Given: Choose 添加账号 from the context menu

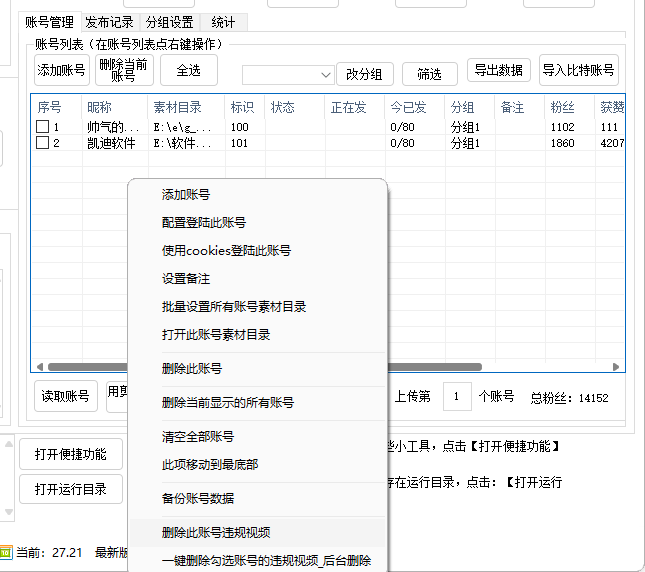Looking at the screenshot, I should [258, 195].
